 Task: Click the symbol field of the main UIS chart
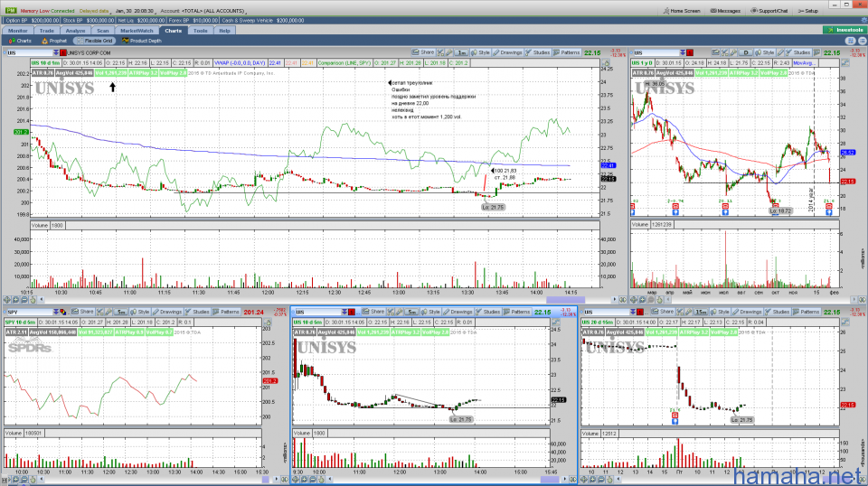[29, 52]
